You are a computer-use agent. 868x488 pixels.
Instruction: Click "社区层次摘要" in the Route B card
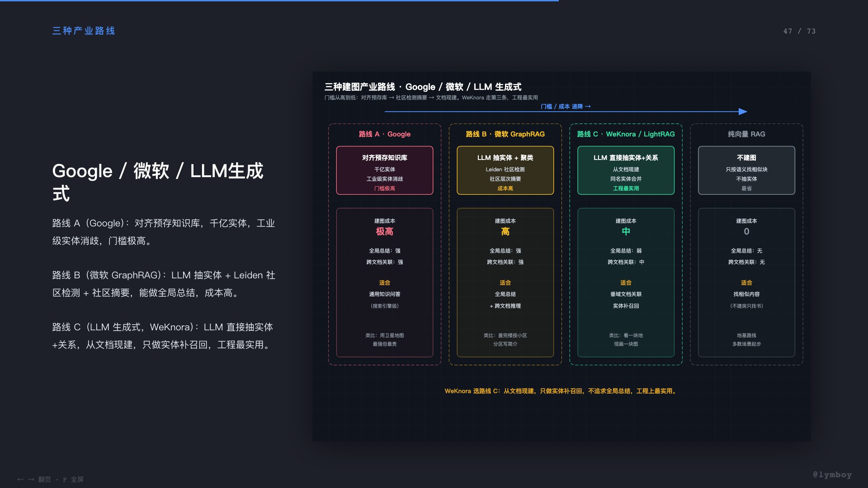tap(505, 179)
